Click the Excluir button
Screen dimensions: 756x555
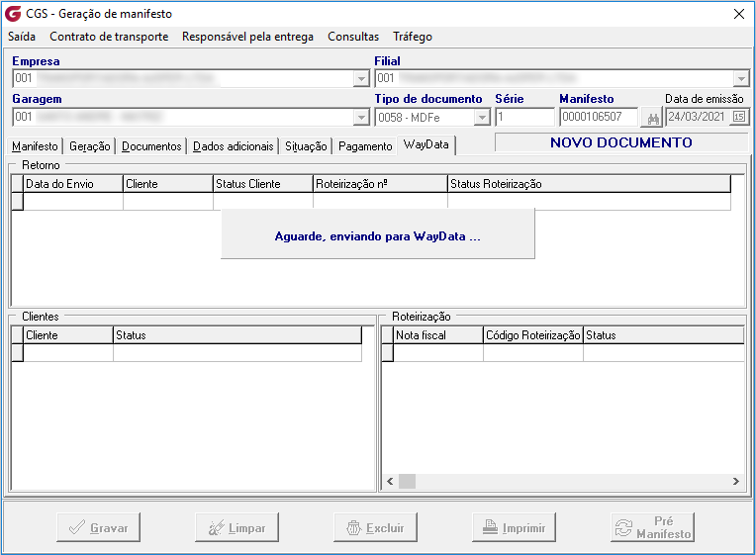pos(375,527)
